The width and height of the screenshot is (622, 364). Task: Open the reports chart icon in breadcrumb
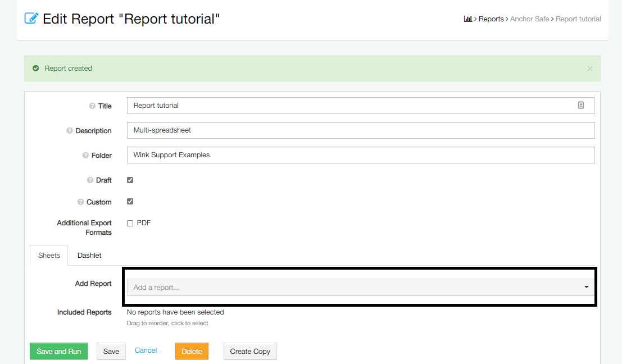(467, 19)
